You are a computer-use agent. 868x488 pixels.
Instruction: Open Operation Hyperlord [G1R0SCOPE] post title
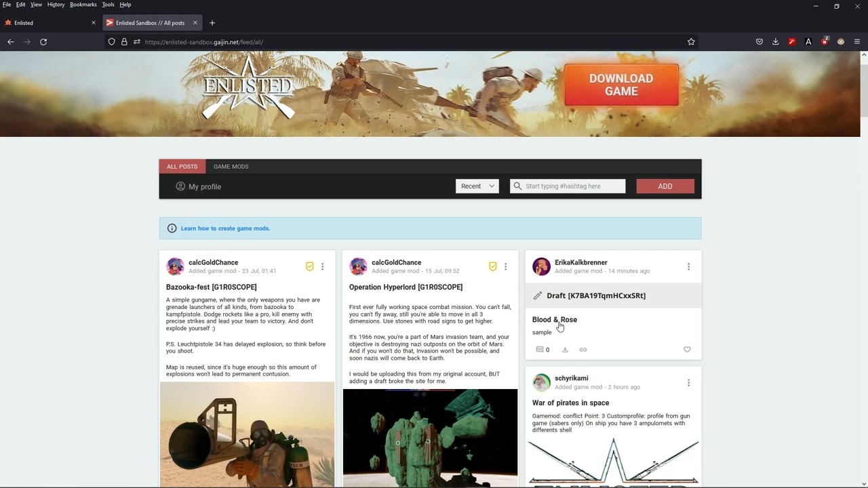click(x=406, y=287)
